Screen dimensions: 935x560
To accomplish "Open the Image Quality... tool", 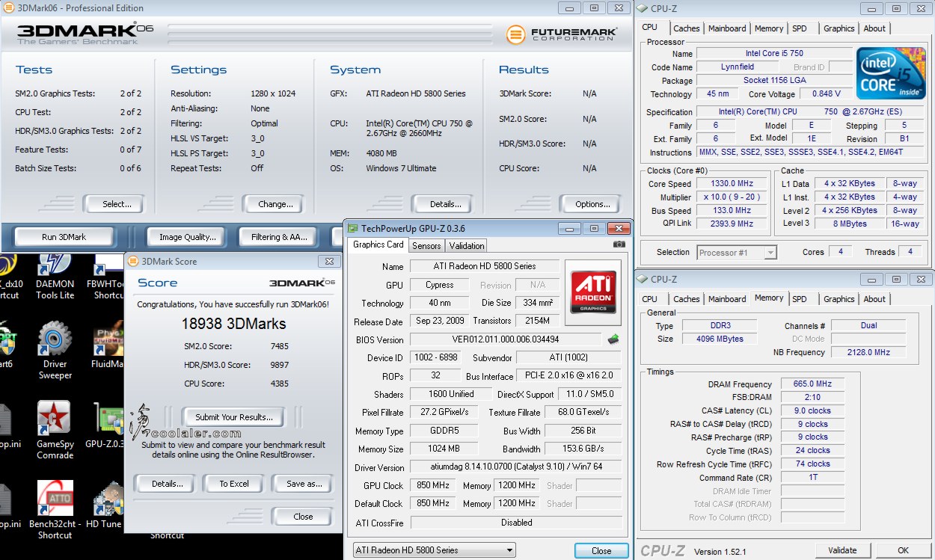I will coord(188,237).
